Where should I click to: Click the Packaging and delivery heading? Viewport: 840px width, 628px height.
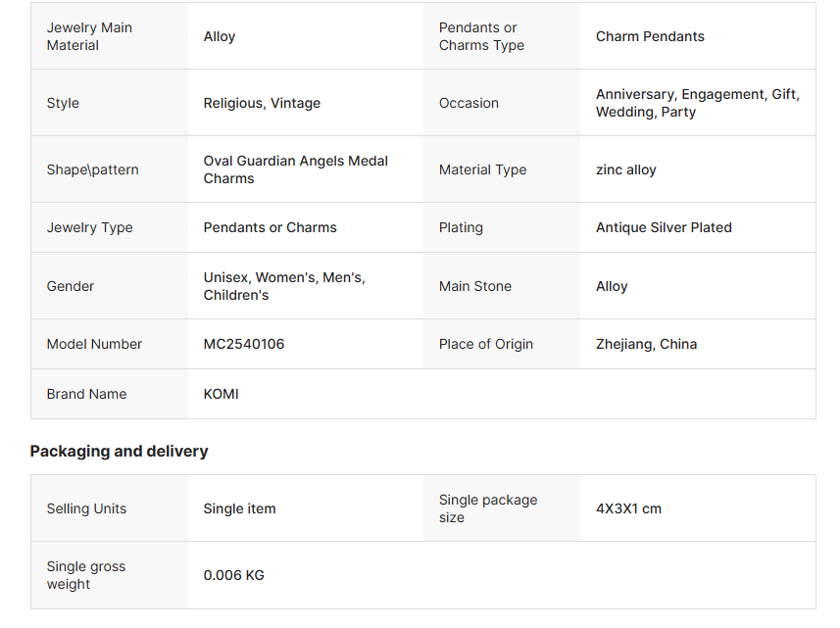click(119, 452)
